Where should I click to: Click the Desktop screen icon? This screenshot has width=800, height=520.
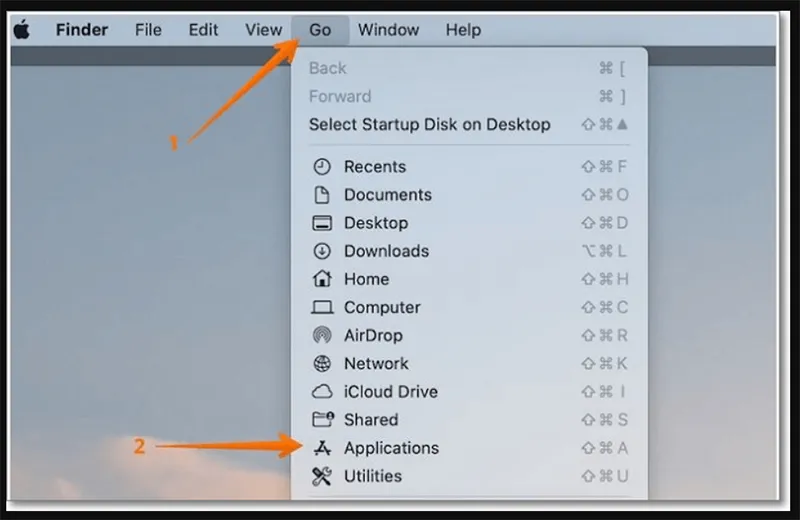322,223
